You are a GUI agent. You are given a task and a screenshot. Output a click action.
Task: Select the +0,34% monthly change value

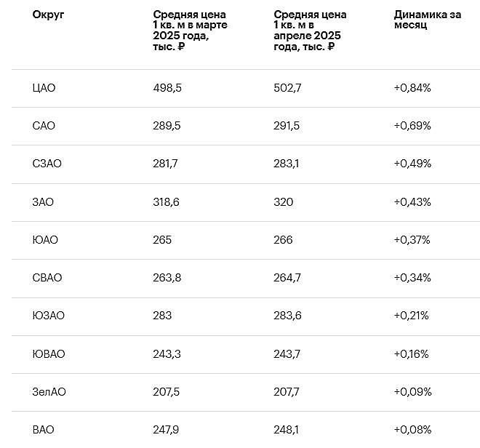(412, 278)
